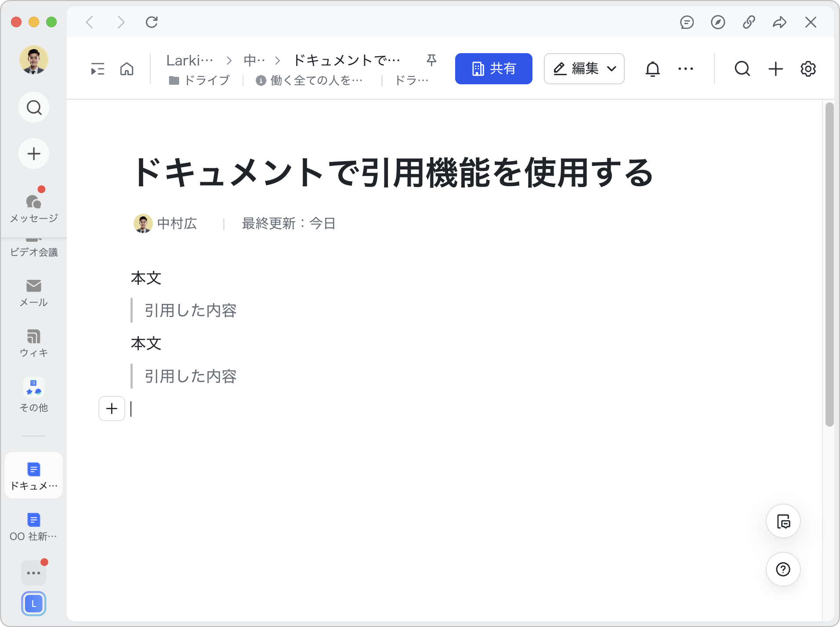Pin this document with the pin icon
Viewport: 840px width, 627px height.
coord(431,60)
